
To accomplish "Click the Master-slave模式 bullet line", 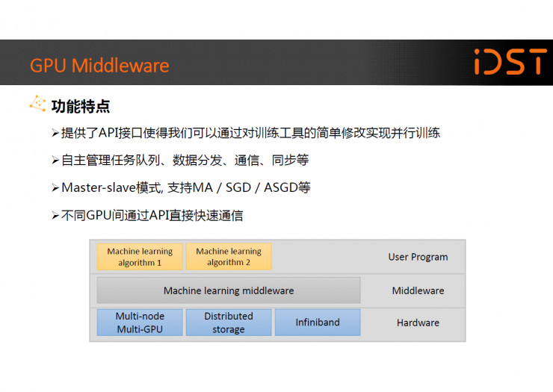I will pyautogui.click(x=181, y=187).
